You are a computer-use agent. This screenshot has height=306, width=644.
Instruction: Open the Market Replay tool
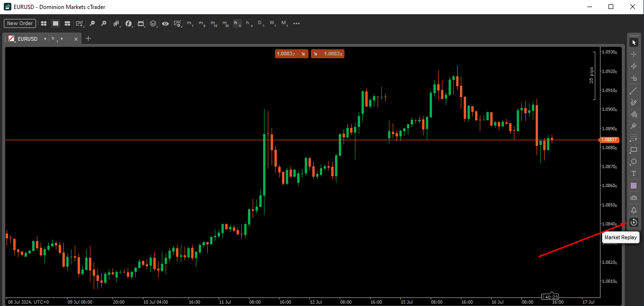point(634,222)
